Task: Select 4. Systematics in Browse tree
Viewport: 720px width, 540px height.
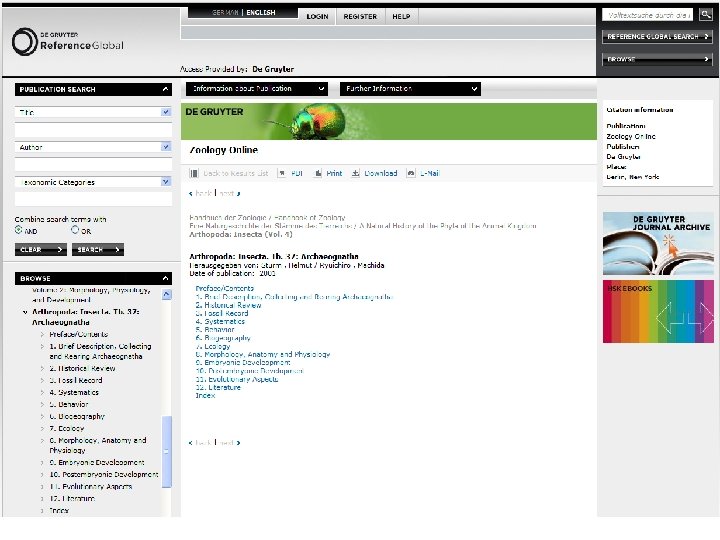Action: (74, 392)
